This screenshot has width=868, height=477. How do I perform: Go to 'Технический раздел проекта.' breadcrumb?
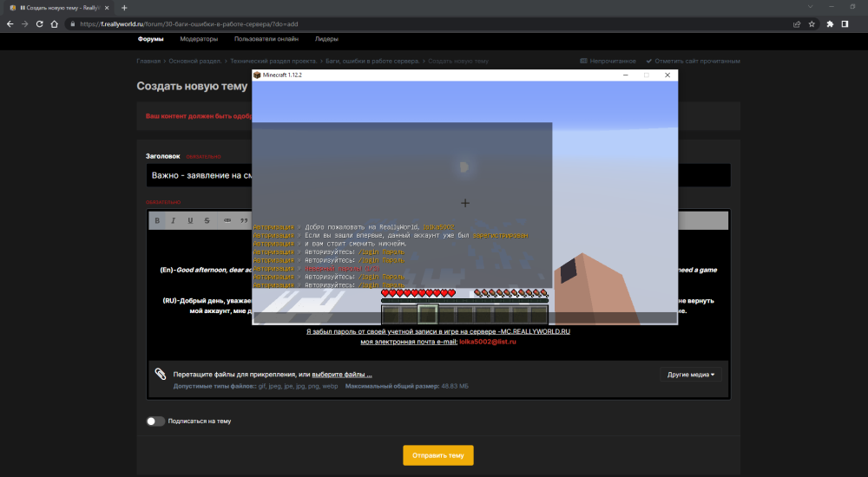coord(273,62)
